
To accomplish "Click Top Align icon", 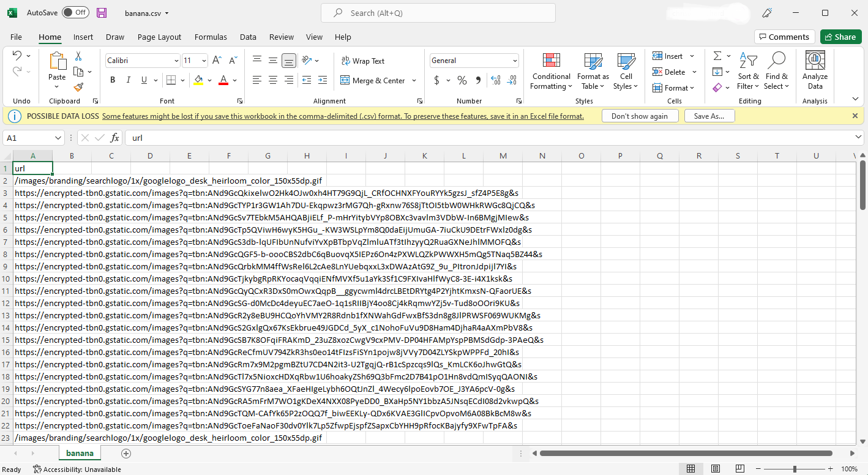I will point(257,61).
